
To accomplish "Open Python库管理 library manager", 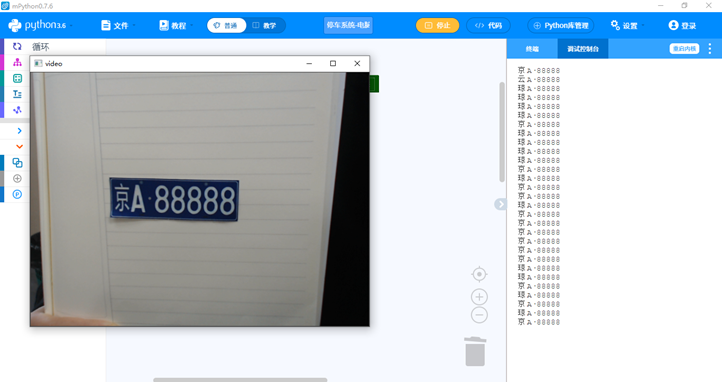I will click(x=561, y=25).
